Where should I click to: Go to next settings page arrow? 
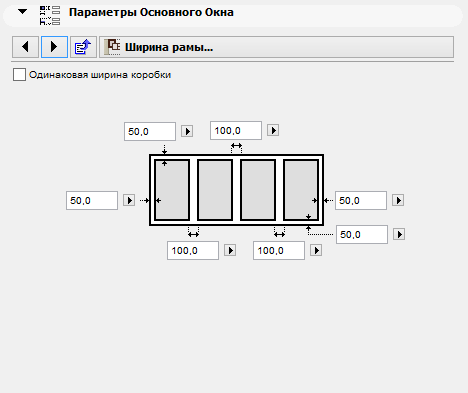54,47
